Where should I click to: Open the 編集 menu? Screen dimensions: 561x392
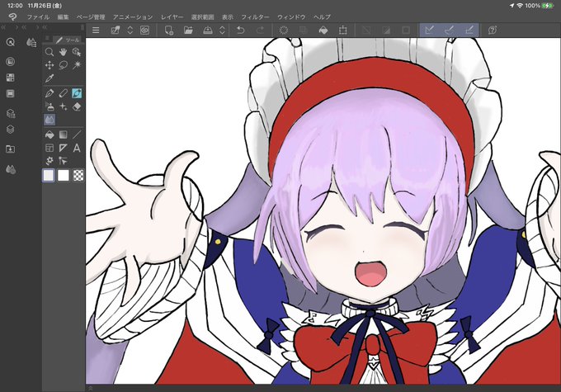click(63, 17)
